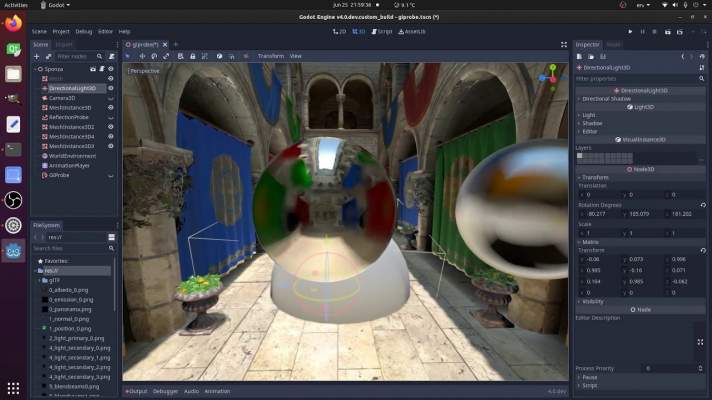The height and width of the screenshot is (400, 712).
Task: Choose Rotate Mode tool in viewport toolbar
Action: [x=154, y=56]
